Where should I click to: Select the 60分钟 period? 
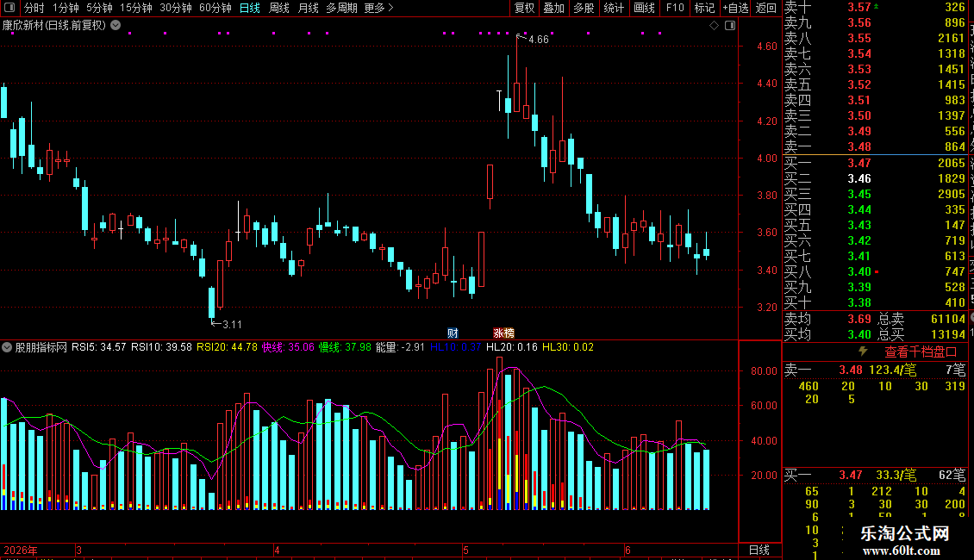(x=215, y=8)
